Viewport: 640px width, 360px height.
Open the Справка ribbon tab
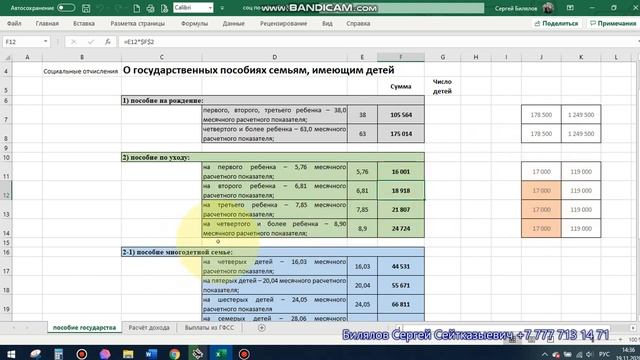358,24
